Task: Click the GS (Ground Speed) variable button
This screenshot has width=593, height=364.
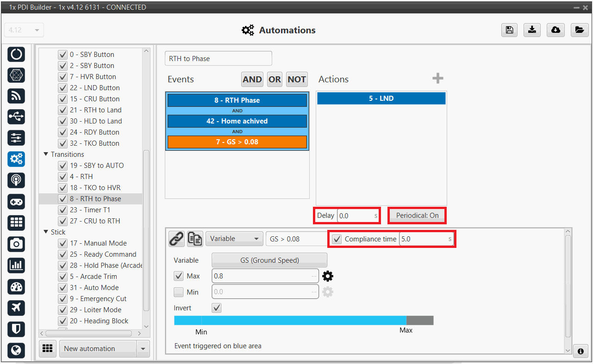Action: pos(269,260)
